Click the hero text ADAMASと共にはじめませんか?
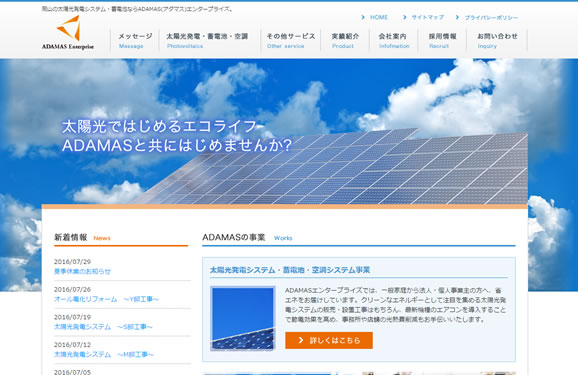 pyautogui.click(x=177, y=145)
